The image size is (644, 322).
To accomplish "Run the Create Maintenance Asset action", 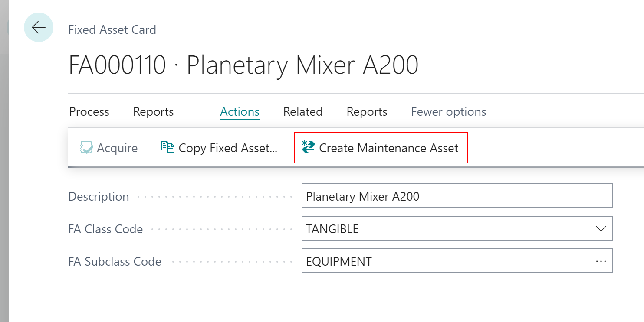I will point(388,148).
